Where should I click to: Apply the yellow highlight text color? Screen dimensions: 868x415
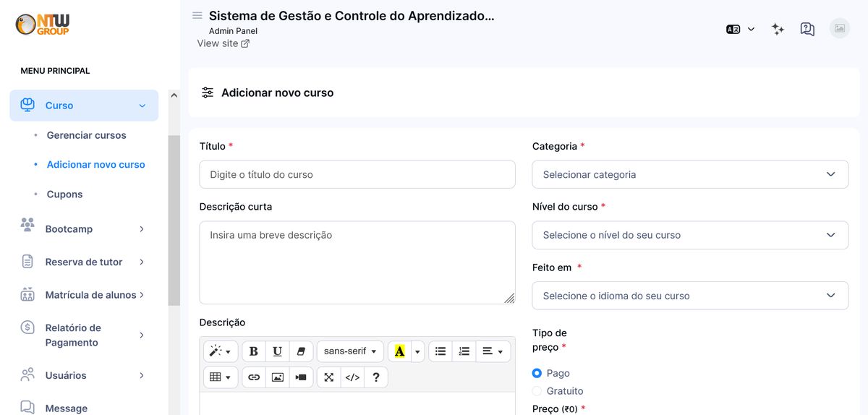pos(399,351)
